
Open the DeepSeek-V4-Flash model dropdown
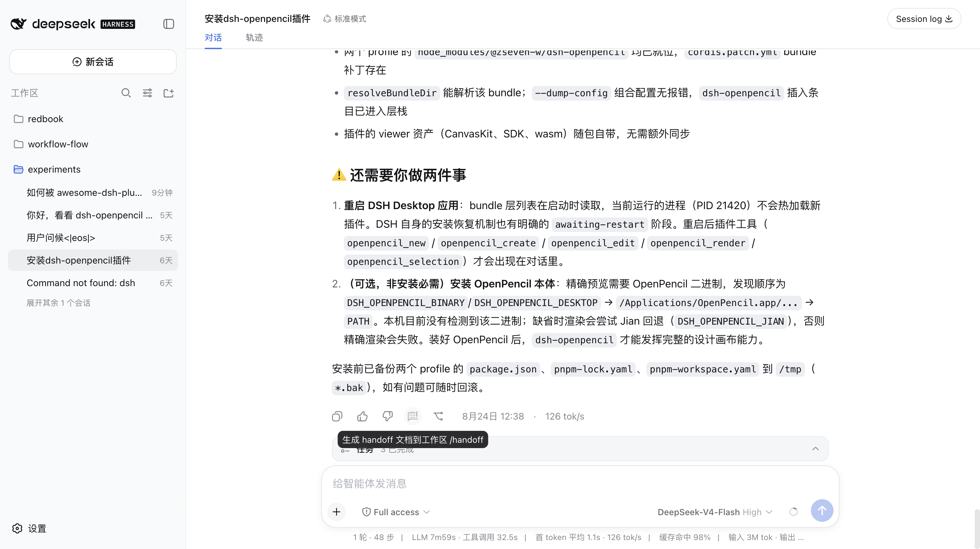point(715,512)
